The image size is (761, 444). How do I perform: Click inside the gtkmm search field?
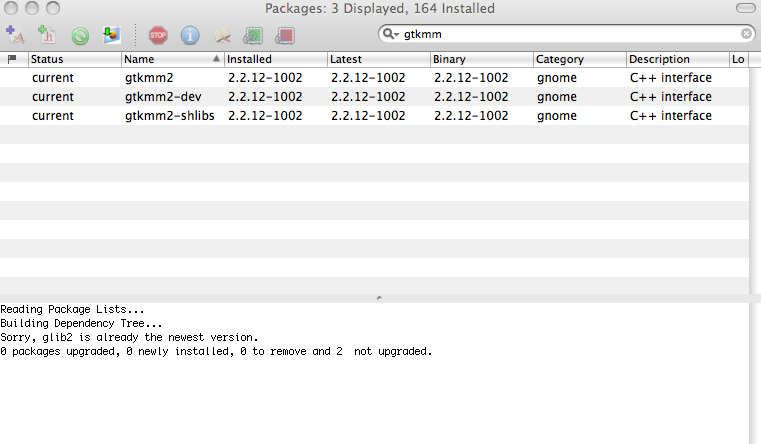(560, 34)
